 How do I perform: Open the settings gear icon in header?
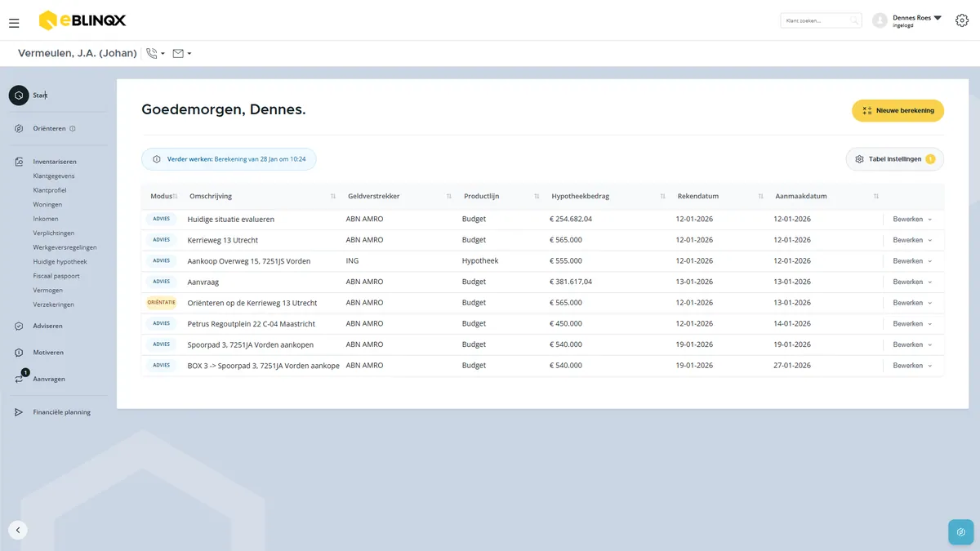pyautogui.click(x=961, y=21)
